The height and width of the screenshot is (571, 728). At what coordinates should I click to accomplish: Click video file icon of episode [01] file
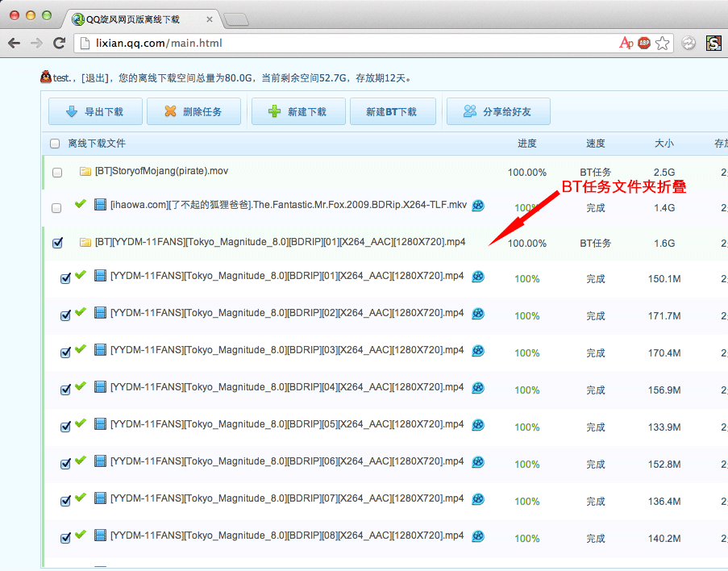click(100, 276)
